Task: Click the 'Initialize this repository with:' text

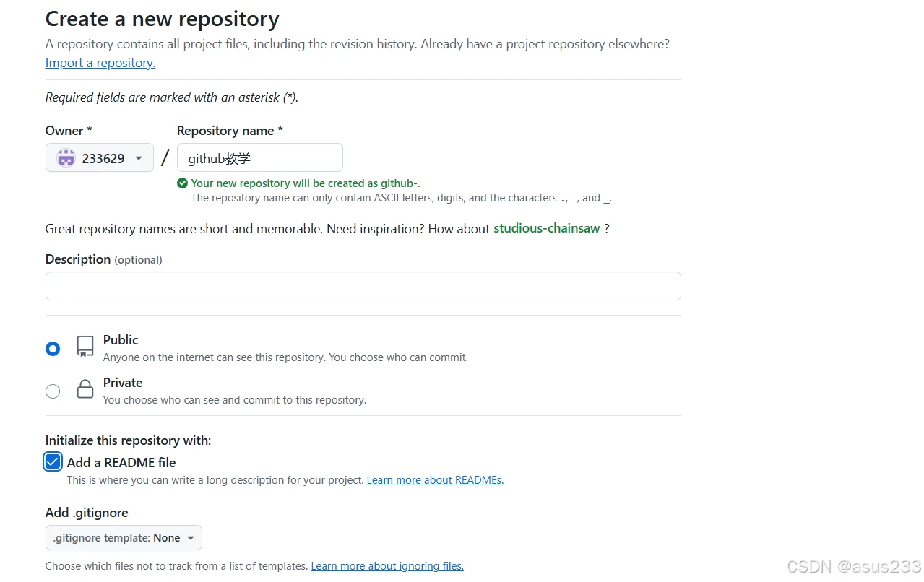Action: [128, 440]
